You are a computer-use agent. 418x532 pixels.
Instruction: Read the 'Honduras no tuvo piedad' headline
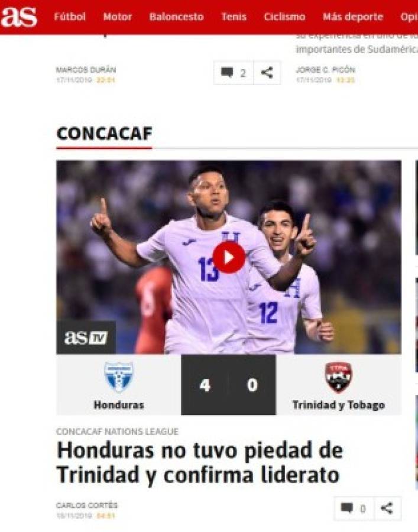[x=200, y=462]
